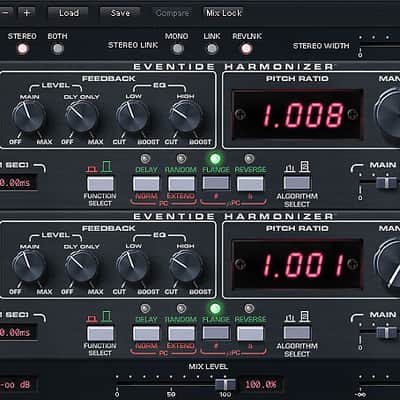Click bottom unit pitch ratio display 1.001
400x400 pixels.
[x=297, y=264]
